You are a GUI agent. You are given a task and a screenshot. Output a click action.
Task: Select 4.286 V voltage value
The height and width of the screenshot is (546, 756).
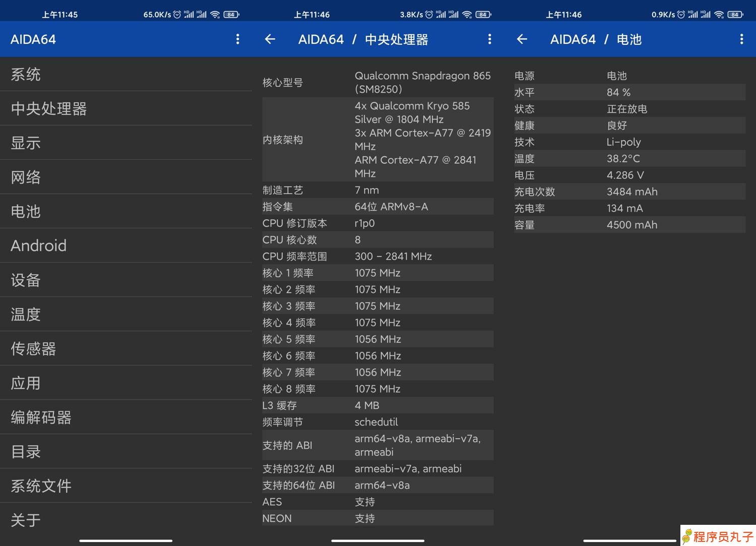(625, 175)
